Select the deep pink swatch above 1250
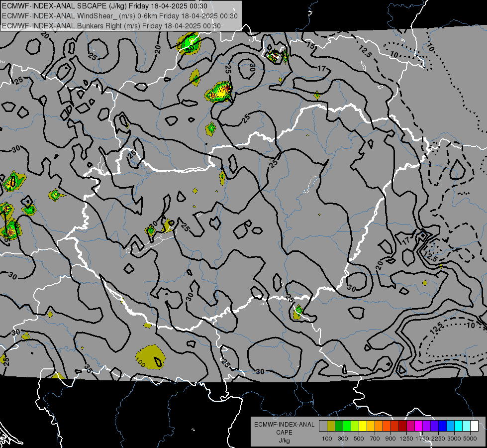This screenshot has width=487, height=448. click(410, 426)
